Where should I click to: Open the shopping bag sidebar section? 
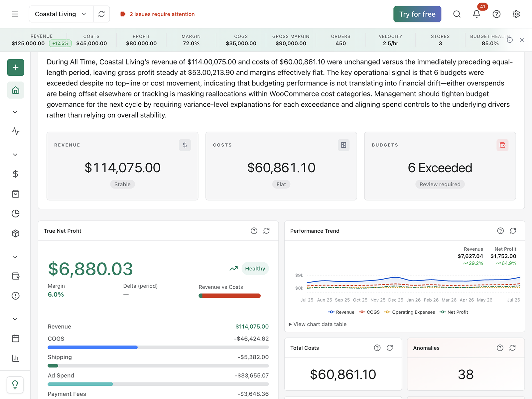click(16, 194)
